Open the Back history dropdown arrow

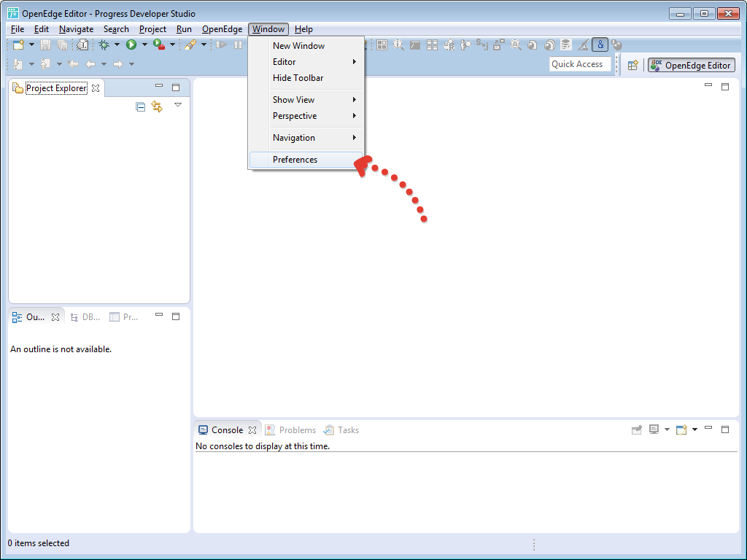[x=104, y=64]
